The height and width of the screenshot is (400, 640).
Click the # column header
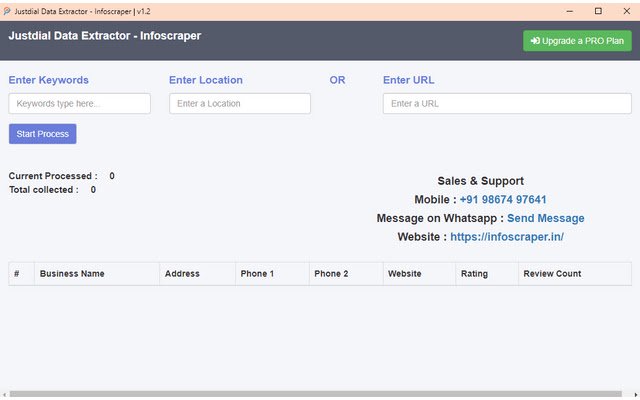pos(22,274)
